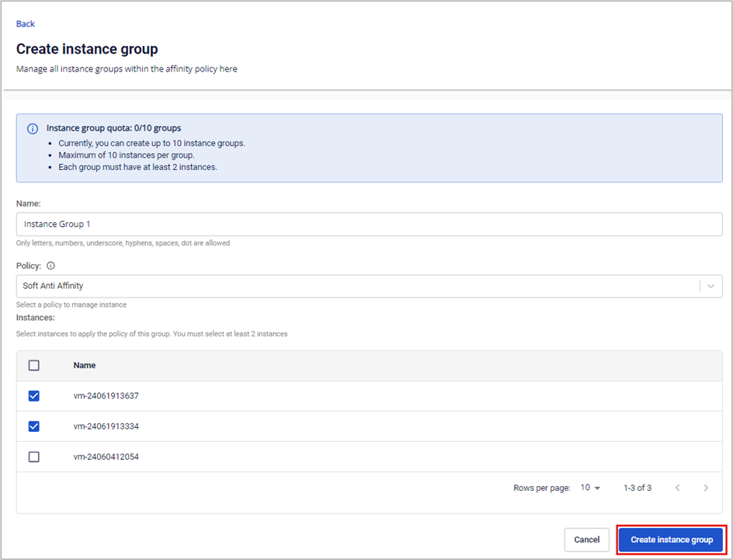Click the chevron arrow in Policy field
Screen dimensions: 733x560
pyautogui.click(x=710, y=286)
